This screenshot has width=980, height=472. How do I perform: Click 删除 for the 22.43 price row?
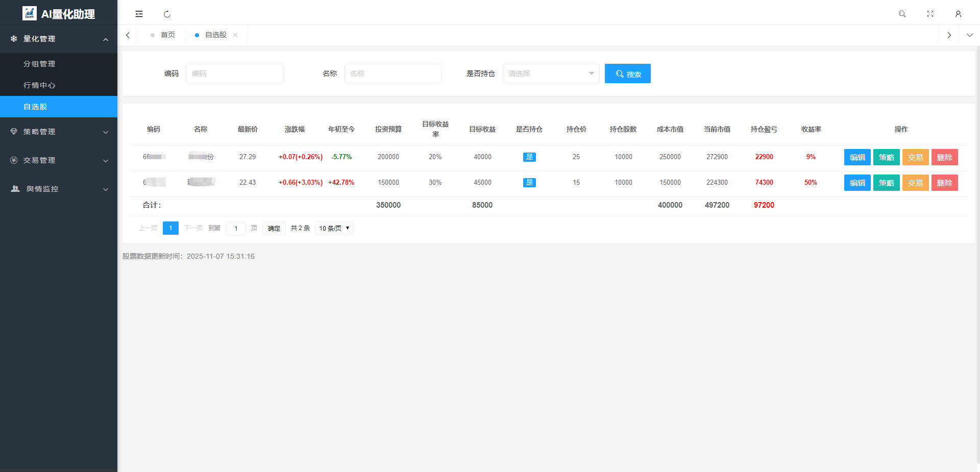point(944,183)
